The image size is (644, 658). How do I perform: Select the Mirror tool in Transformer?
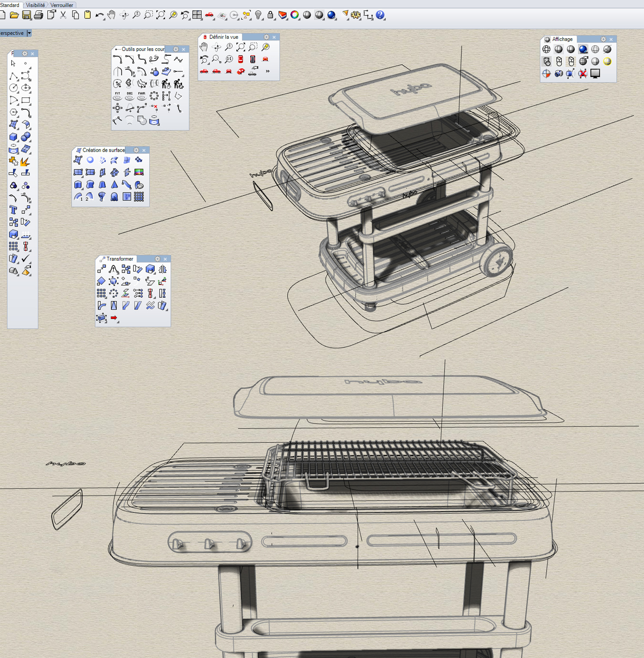tap(163, 269)
